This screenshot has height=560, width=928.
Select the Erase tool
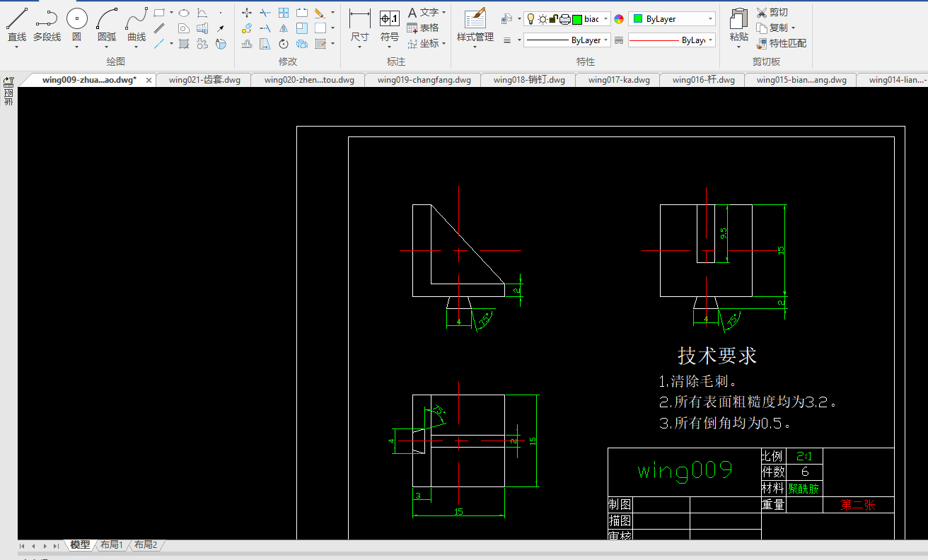(320, 13)
